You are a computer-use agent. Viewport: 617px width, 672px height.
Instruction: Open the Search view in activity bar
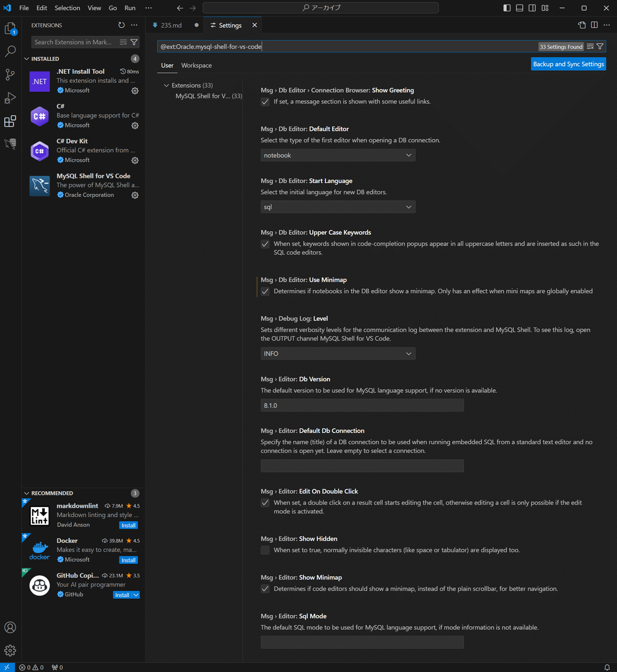point(10,51)
